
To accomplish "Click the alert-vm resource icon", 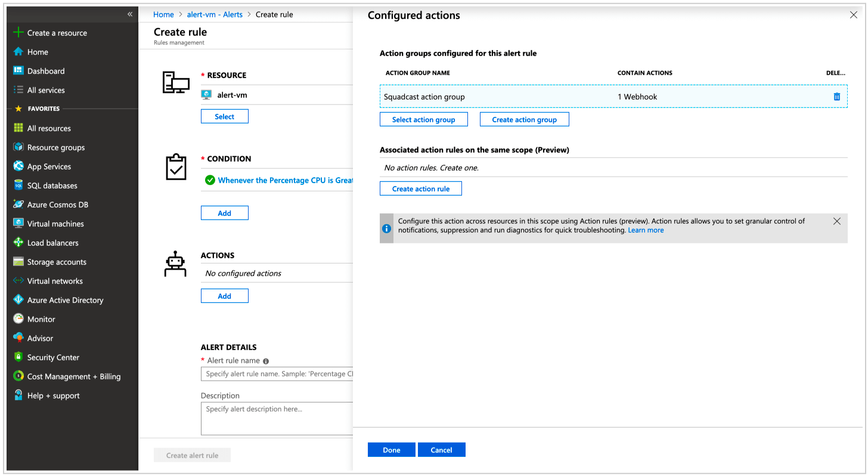I will point(206,95).
